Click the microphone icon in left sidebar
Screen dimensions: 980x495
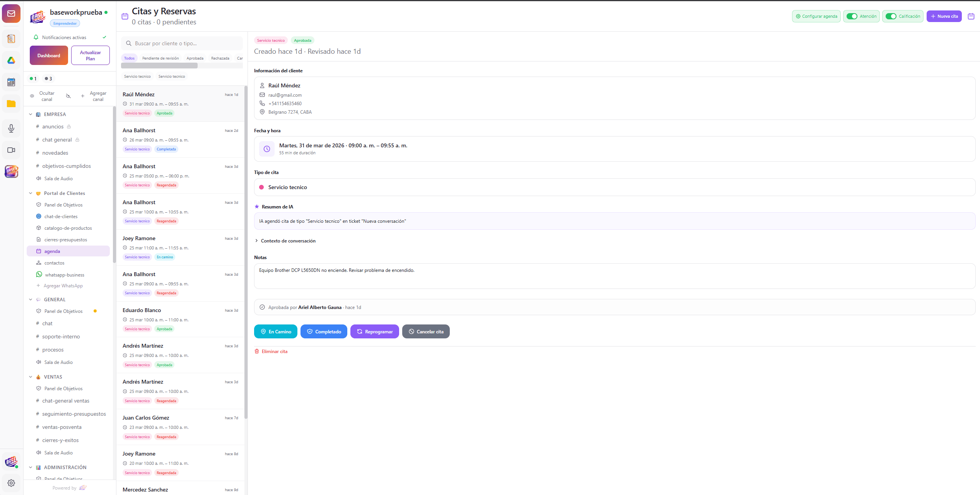pyautogui.click(x=11, y=128)
